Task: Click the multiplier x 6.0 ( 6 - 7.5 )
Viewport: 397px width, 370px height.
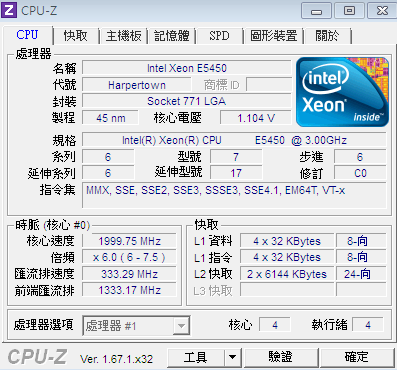Action: pyautogui.click(x=129, y=257)
